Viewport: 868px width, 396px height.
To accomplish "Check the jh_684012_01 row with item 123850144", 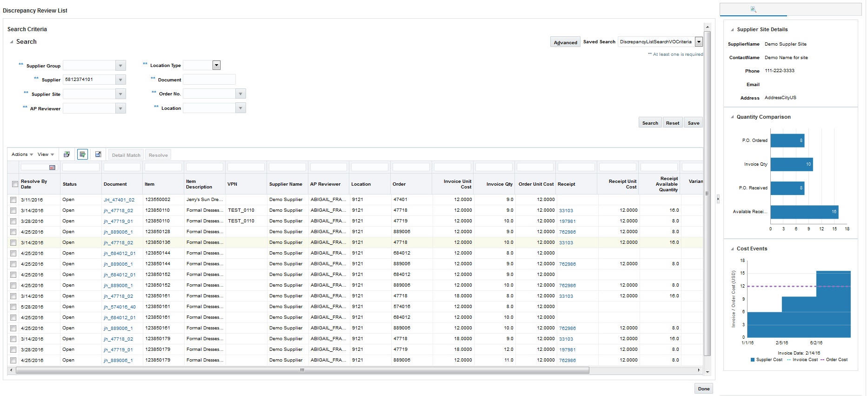I will pos(13,254).
